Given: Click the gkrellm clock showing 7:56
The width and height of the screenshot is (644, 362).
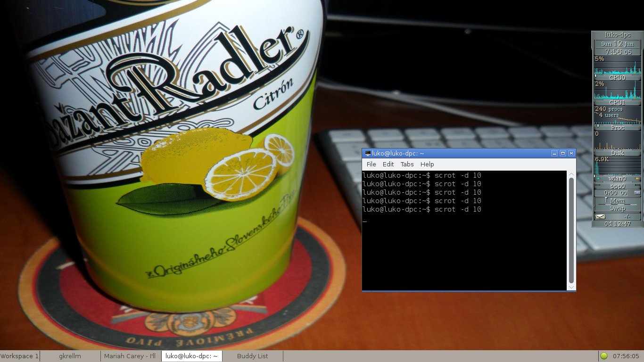Looking at the screenshot, I should [618, 52].
